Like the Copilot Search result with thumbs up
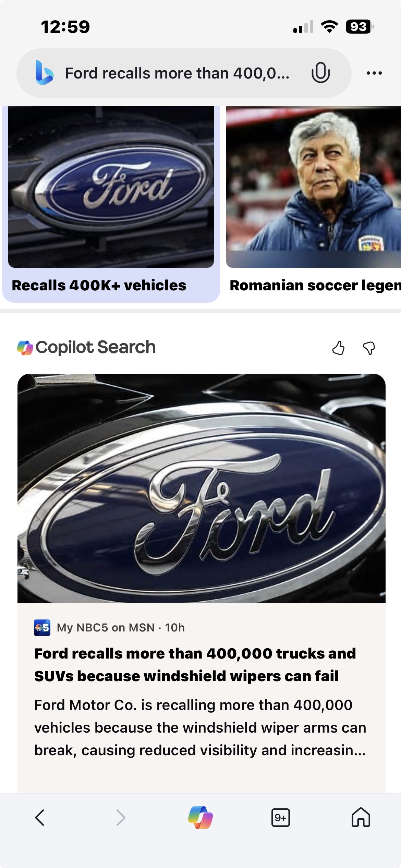The image size is (401, 868). 338,348
